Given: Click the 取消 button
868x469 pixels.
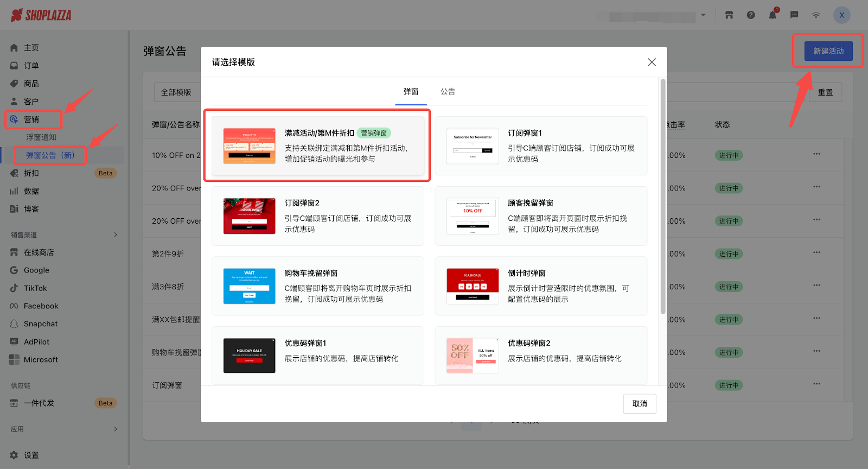Looking at the screenshot, I should tap(640, 404).
